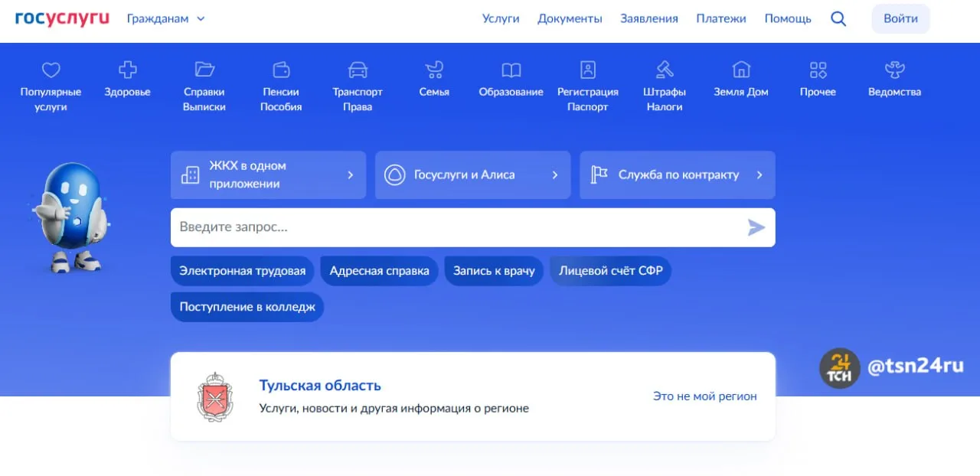Open the Образование book icon
The height and width of the screenshot is (476, 980).
(x=511, y=70)
